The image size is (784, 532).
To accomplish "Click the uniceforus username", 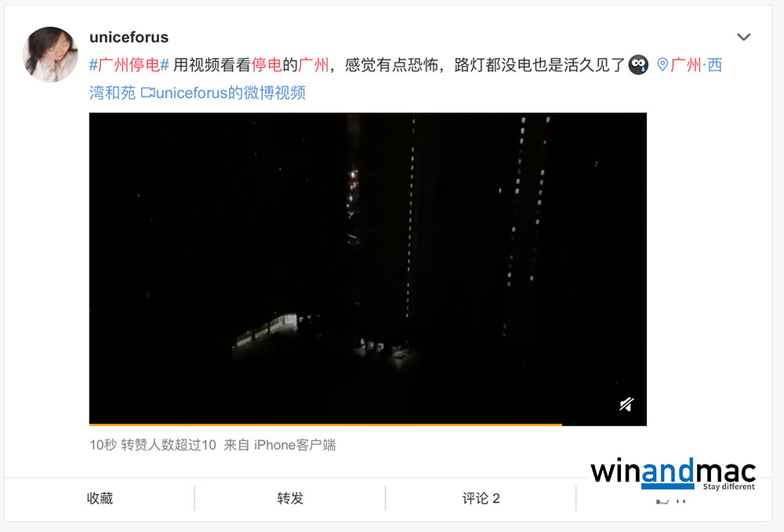I will (x=129, y=38).
